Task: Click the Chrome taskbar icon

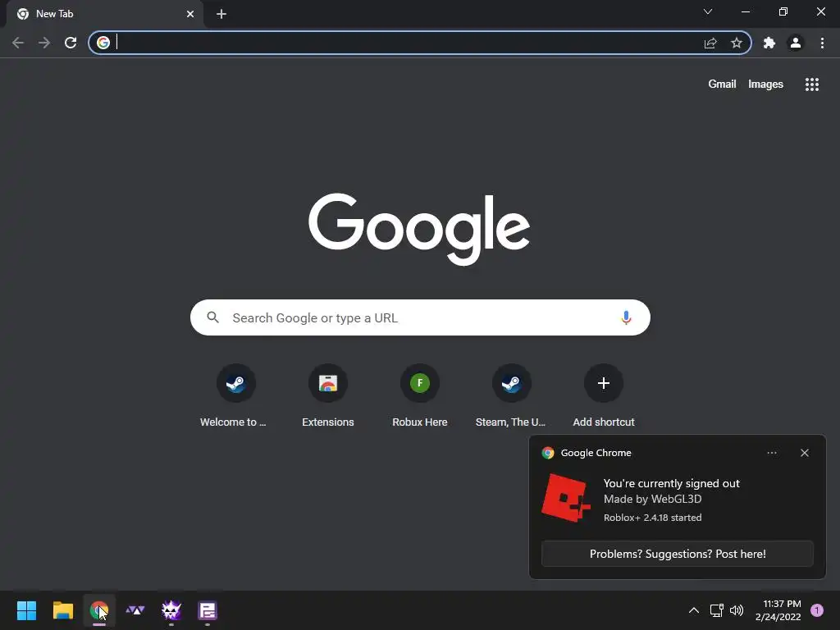Action: point(99,610)
